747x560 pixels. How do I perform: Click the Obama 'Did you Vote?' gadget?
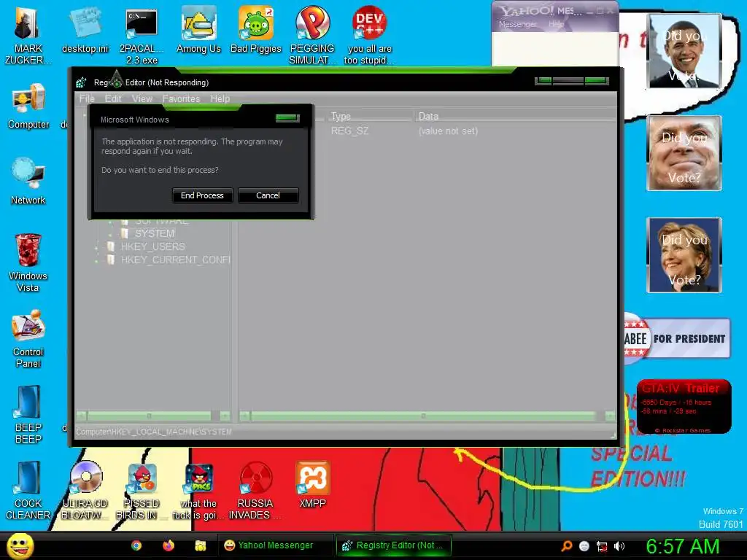coord(684,51)
